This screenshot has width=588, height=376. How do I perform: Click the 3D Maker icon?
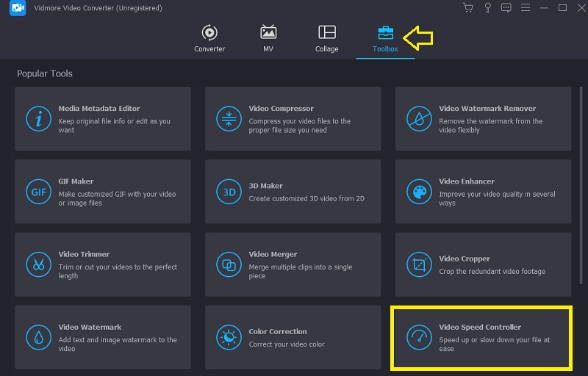pyautogui.click(x=228, y=192)
